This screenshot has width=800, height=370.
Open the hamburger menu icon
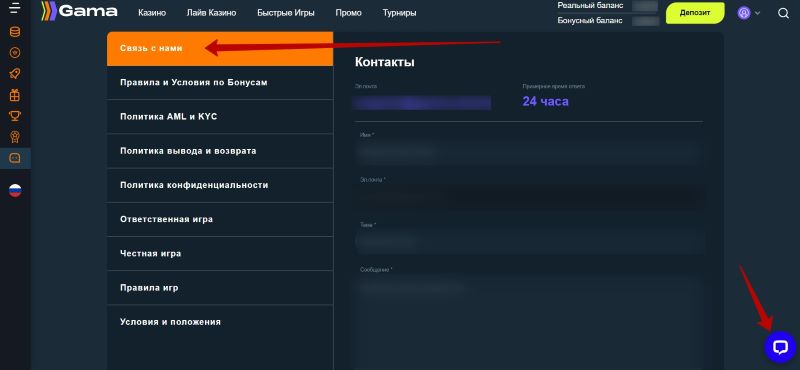pyautogui.click(x=15, y=8)
